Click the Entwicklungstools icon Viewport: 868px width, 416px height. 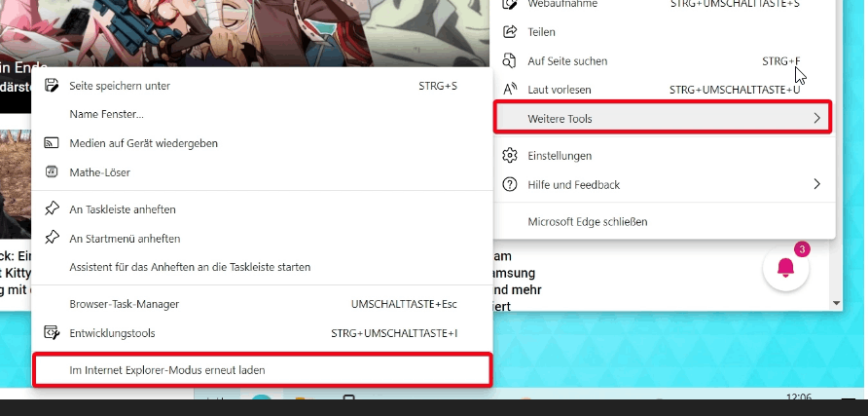[52, 332]
